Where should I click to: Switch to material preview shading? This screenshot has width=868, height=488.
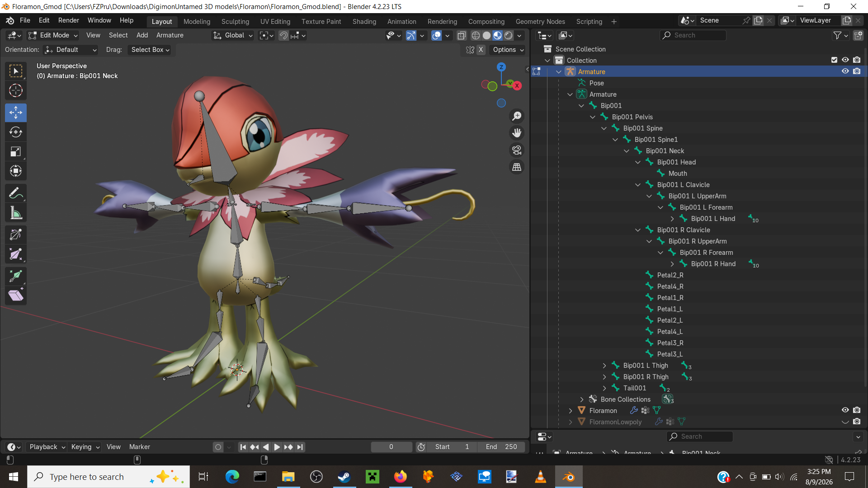tap(497, 35)
